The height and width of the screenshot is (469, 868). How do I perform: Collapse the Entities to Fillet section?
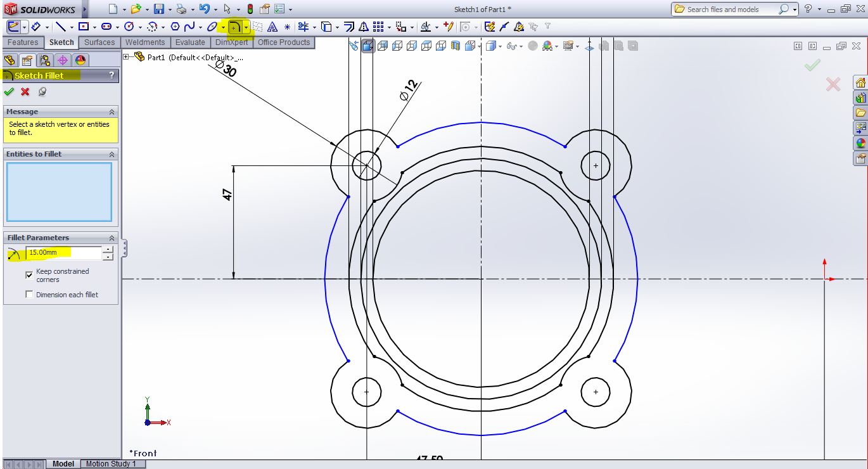point(112,155)
